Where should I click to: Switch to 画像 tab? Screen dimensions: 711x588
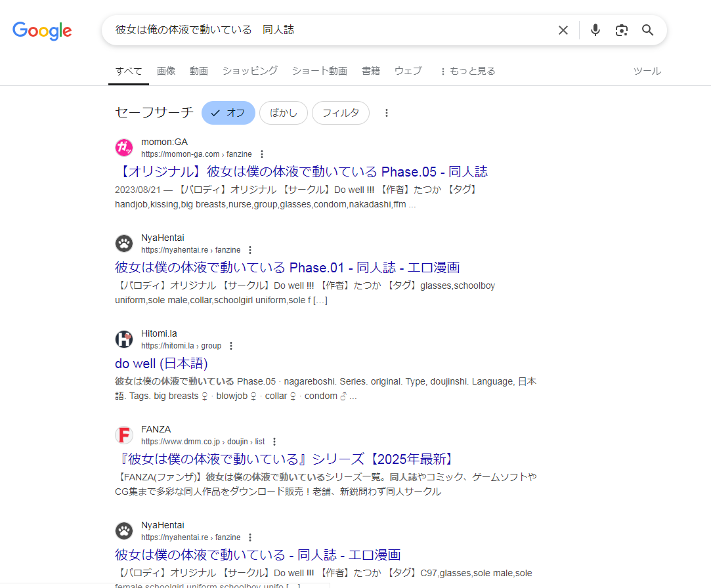(x=166, y=71)
